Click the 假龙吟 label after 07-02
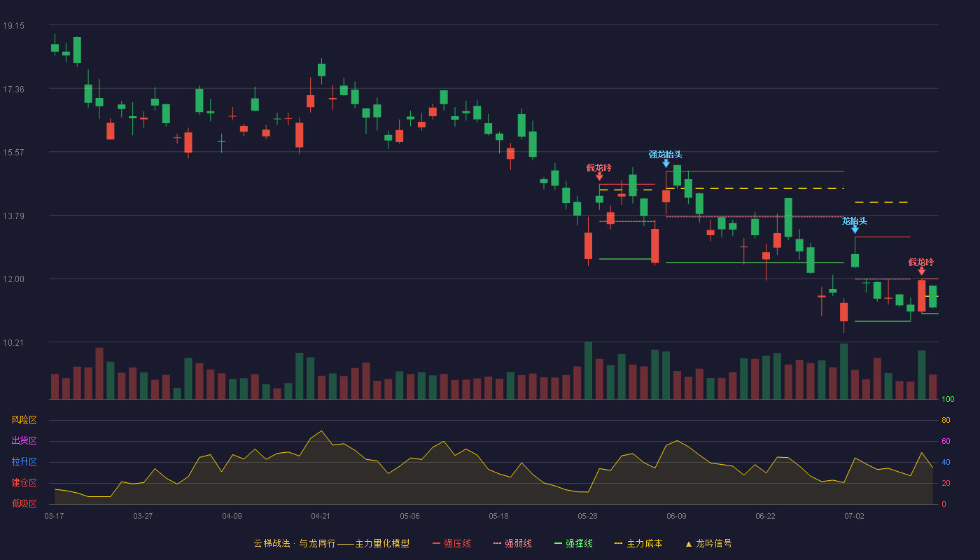Viewport: 980px width, 560px height. [921, 262]
